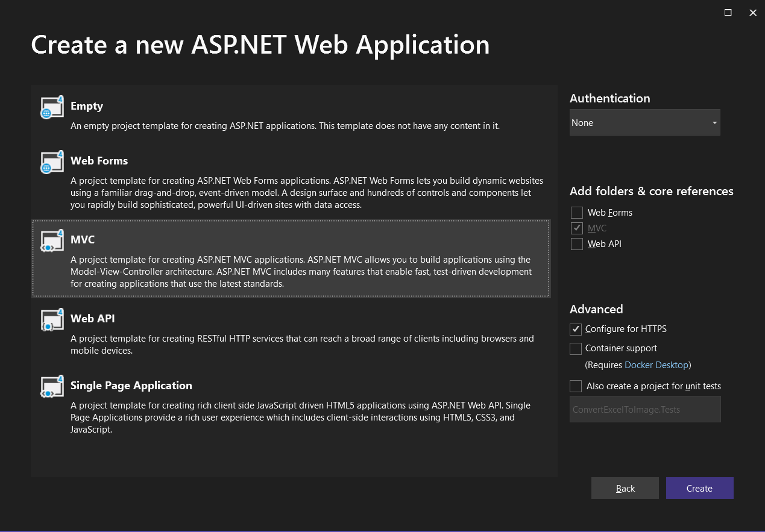Click the MVC description paragraph
This screenshot has width=765, height=532.
tap(301, 272)
